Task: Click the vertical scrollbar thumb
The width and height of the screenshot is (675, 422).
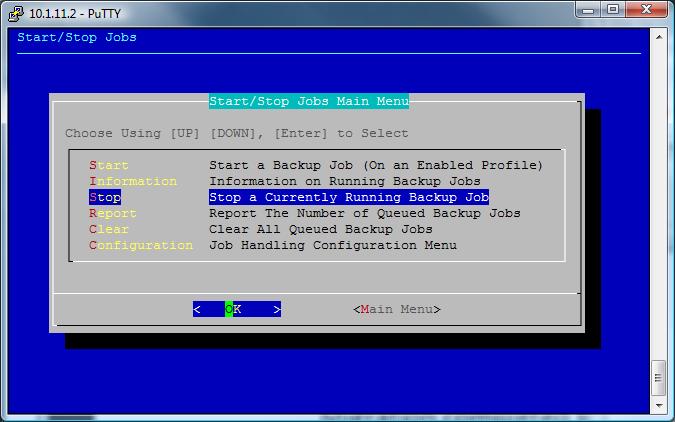Action: [x=659, y=378]
